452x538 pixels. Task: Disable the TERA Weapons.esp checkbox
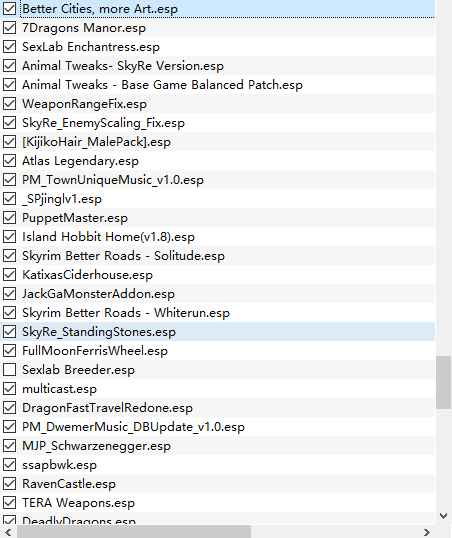[x=9, y=502]
